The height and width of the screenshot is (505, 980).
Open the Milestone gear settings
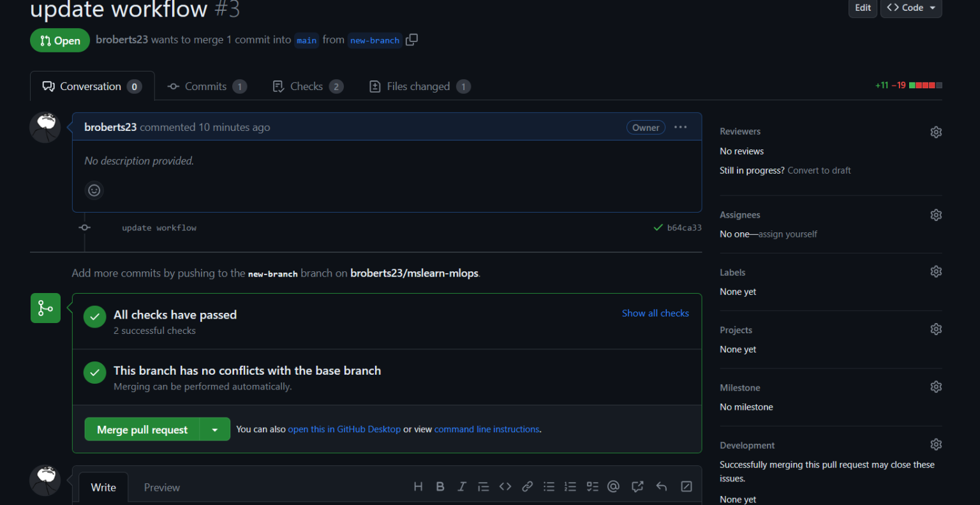pyautogui.click(x=936, y=387)
